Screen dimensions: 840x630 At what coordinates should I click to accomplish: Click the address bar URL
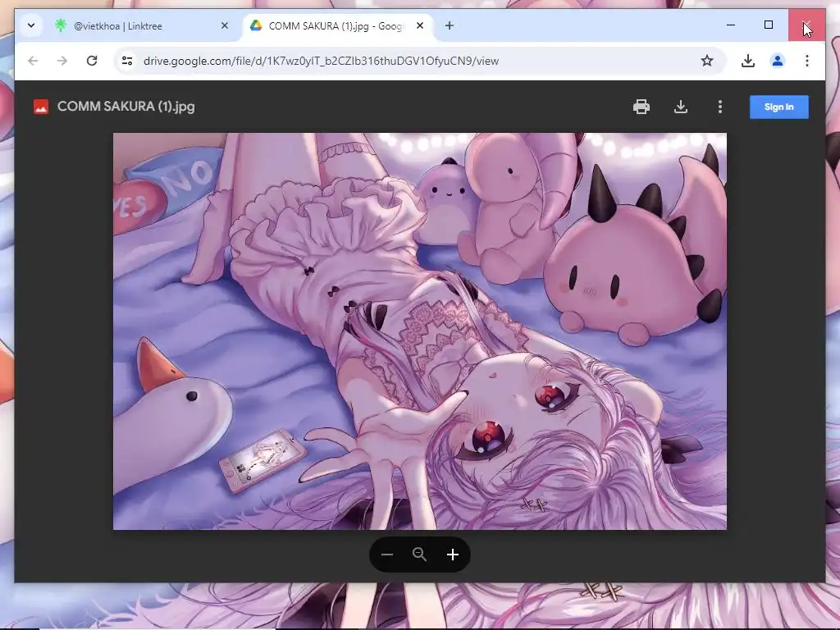coord(321,61)
